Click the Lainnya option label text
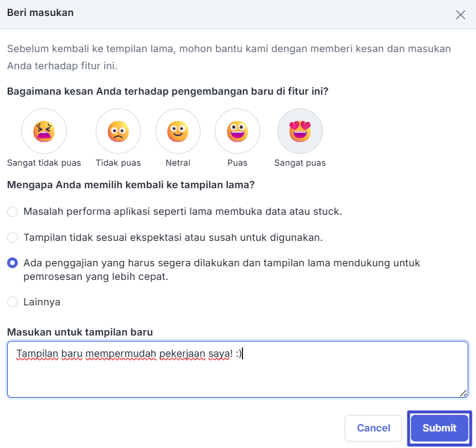476x448 pixels. pyautogui.click(x=42, y=302)
